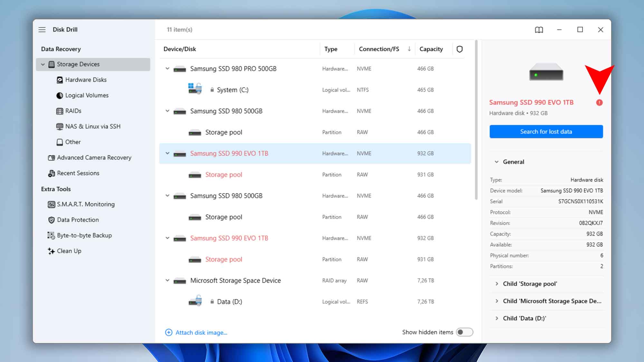
Task: Click Attach disk image link
Action: click(201, 332)
